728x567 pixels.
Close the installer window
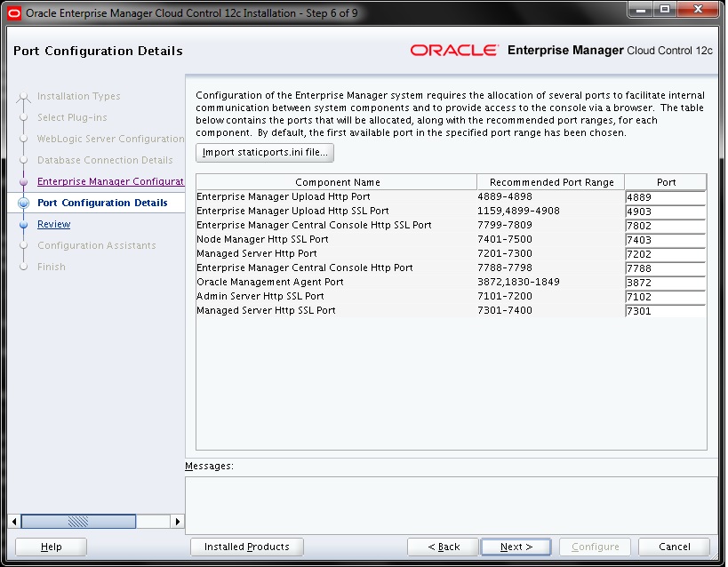[x=698, y=9]
